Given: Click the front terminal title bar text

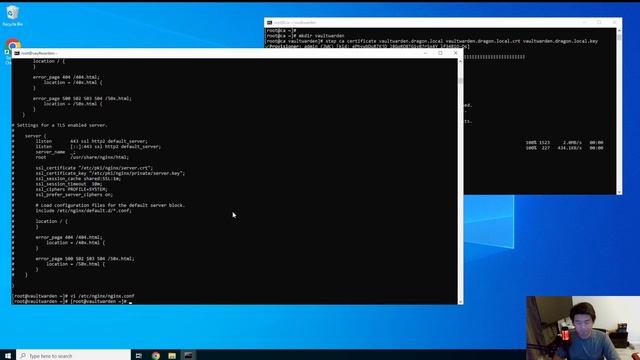Looking at the screenshot, I should (x=39, y=53).
